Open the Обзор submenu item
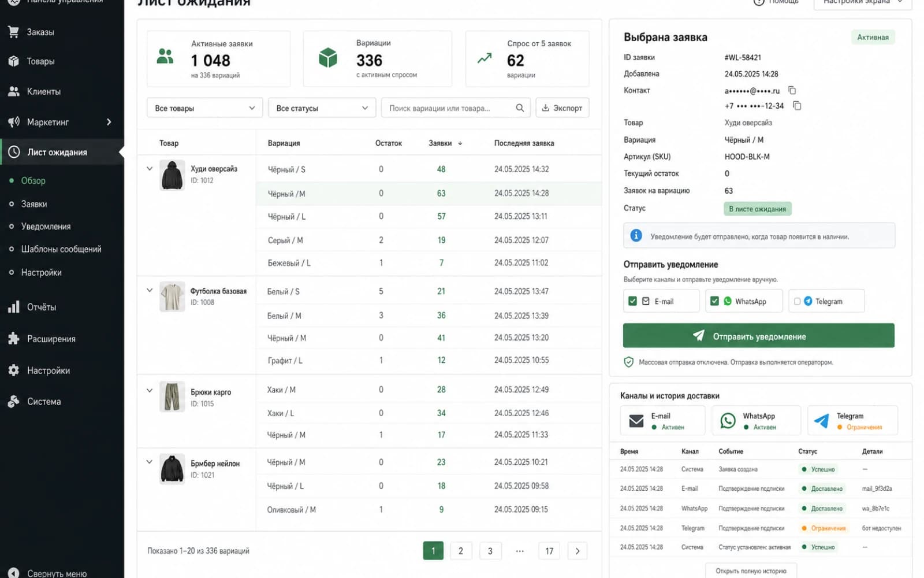The width and height of the screenshot is (924, 578). click(x=33, y=180)
